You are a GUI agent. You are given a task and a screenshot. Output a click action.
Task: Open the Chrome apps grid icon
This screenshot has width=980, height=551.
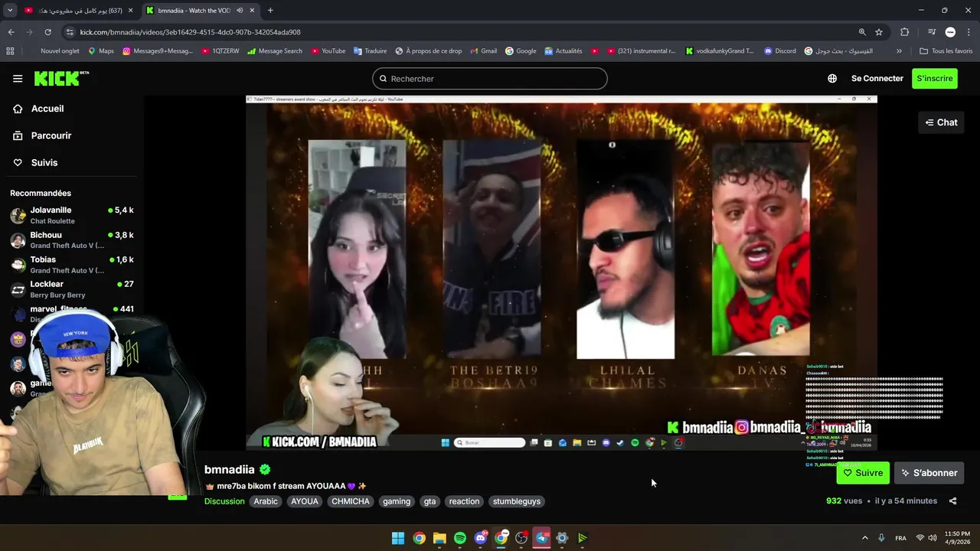[x=10, y=51]
